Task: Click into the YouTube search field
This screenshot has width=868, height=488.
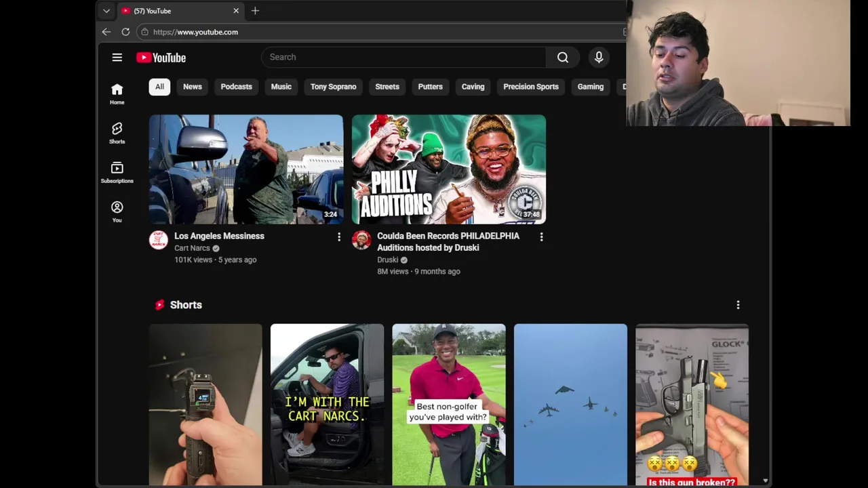Action: [403, 58]
